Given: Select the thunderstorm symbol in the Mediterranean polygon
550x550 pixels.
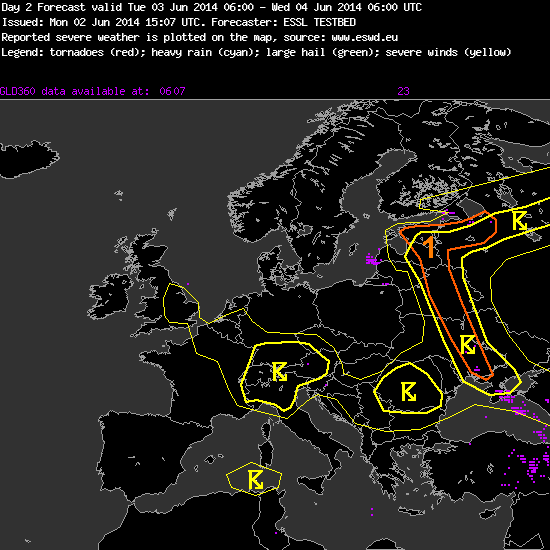Looking at the screenshot, I should click(x=256, y=480).
